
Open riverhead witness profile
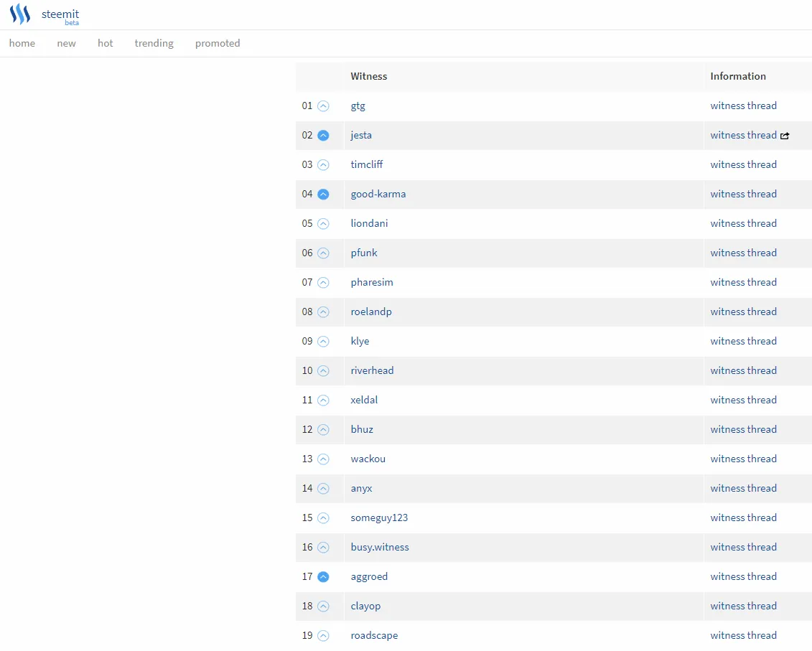[373, 370]
